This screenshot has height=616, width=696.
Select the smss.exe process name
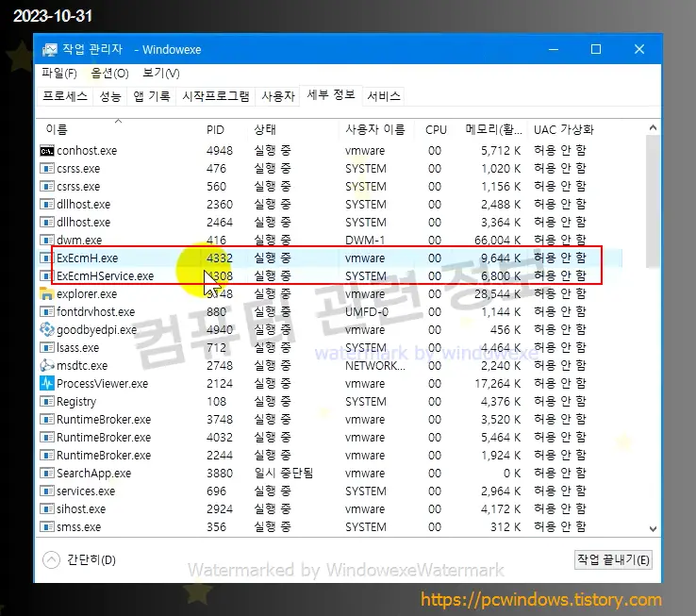[x=79, y=527]
